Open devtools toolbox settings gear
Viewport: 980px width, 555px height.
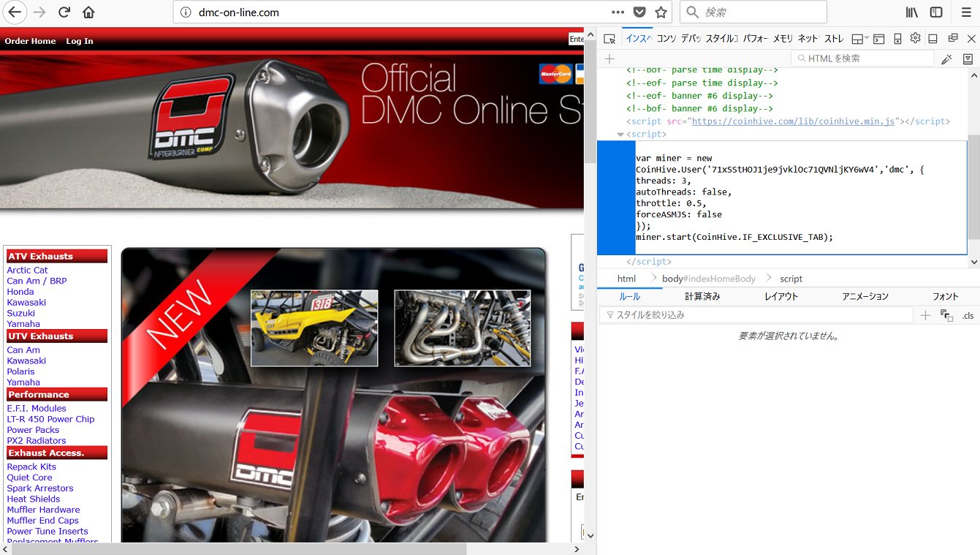point(915,39)
